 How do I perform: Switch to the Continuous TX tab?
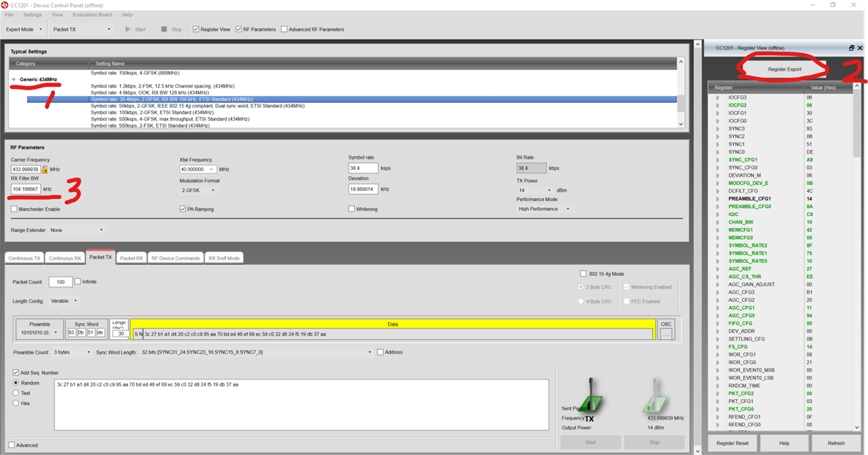coord(25,258)
